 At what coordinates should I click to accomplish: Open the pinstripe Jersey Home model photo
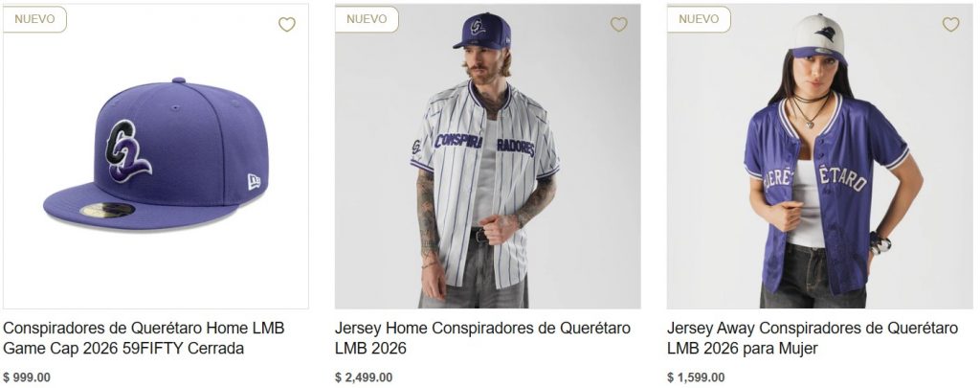[487, 156]
